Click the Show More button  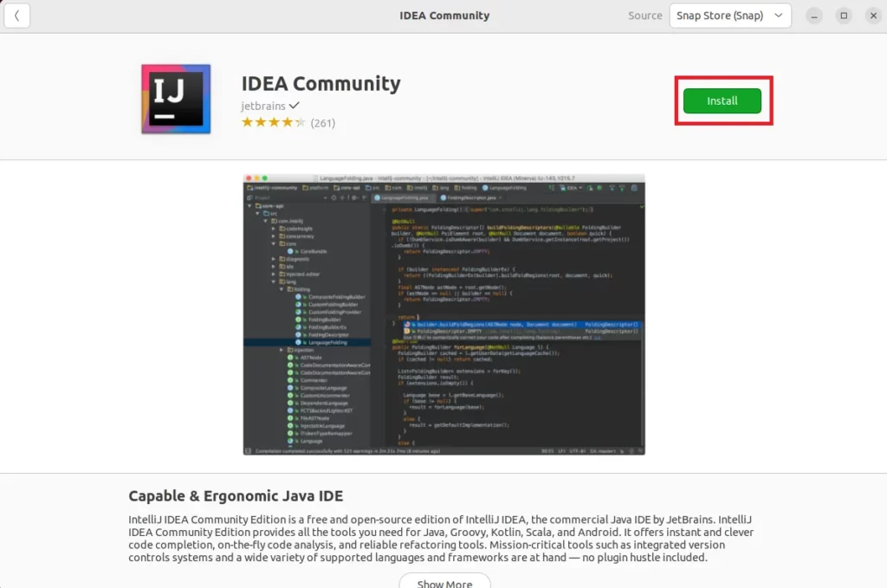pyautogui.click(x=444, y=581)
